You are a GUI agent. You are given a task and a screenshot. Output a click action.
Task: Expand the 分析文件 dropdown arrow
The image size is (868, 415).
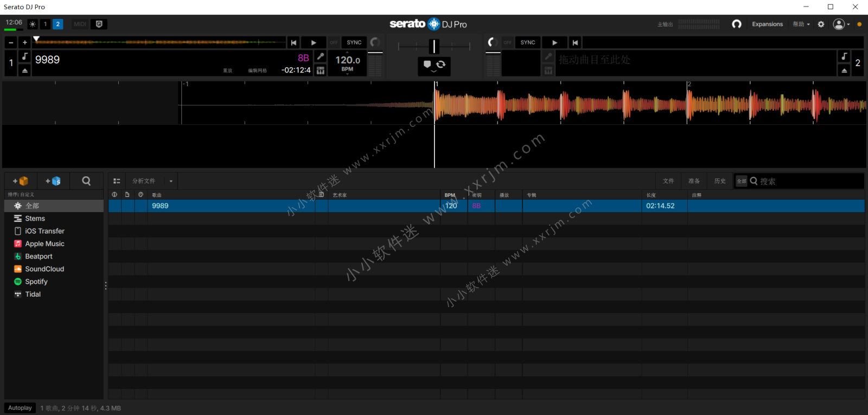[x=171, y=181]
